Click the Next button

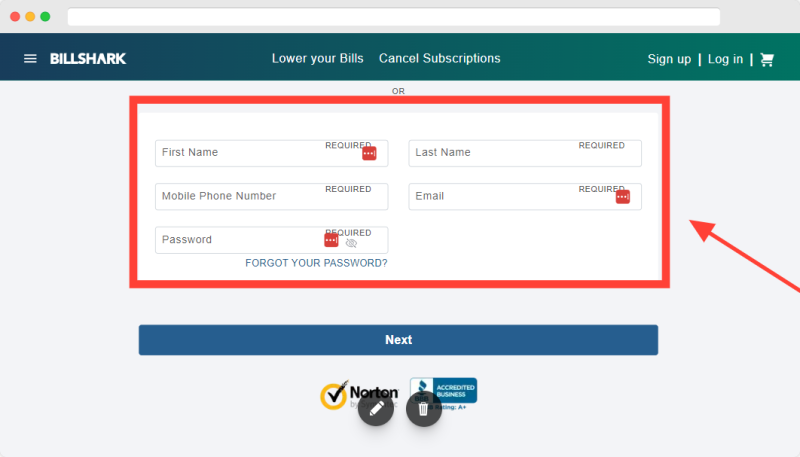398,340
